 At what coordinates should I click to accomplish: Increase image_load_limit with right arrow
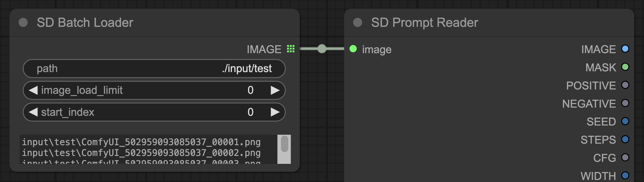[x=275, y=90]
